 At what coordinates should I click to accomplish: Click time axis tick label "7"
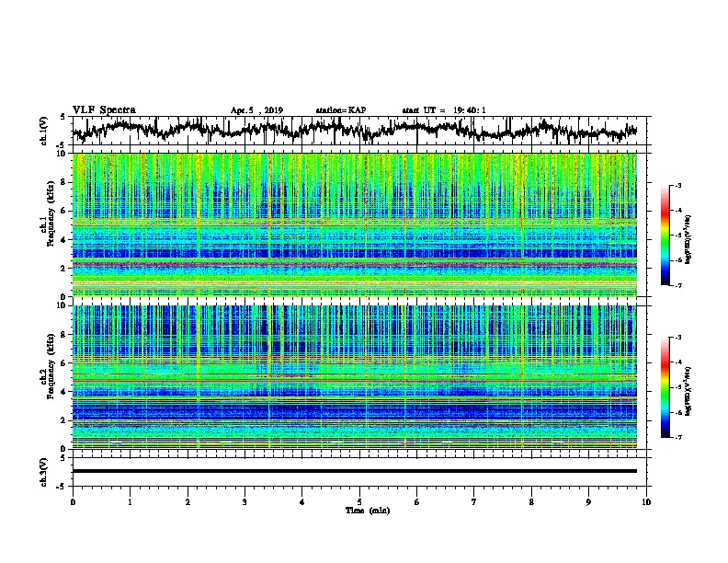474,502
